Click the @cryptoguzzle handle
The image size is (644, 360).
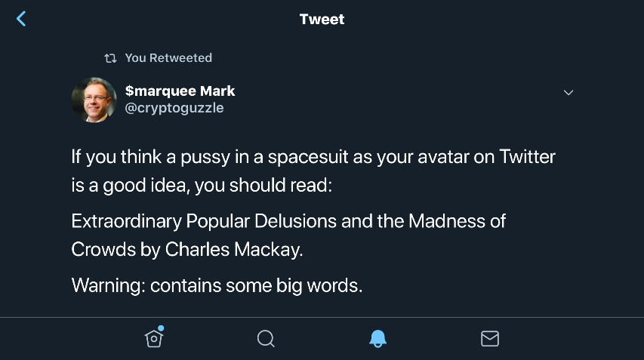click(x=174, y=108)
